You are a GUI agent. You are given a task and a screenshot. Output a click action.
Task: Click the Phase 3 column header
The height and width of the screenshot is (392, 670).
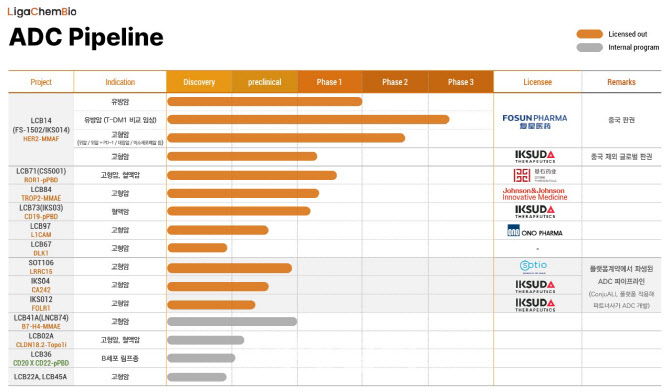(461, 82)
